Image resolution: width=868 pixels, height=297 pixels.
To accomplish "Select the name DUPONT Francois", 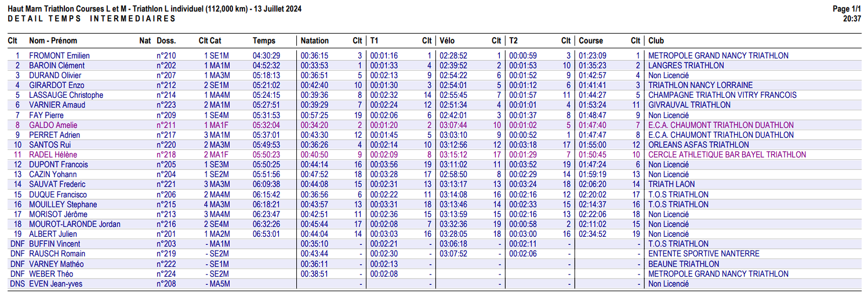I will [59, 164].
